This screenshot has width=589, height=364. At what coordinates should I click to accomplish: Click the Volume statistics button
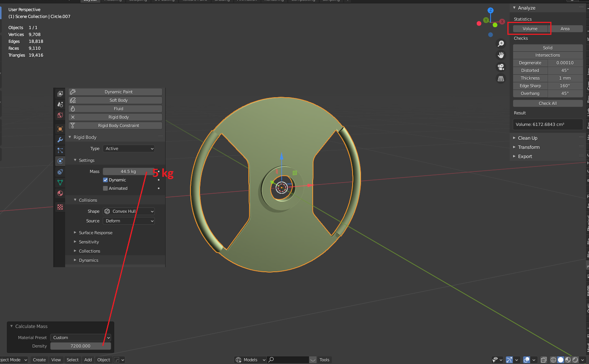pyautogui.click(x=530, y=29)
